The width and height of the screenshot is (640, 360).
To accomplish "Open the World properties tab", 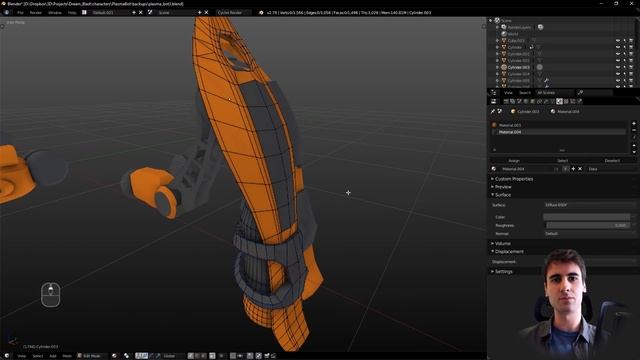I will (526, 101).
